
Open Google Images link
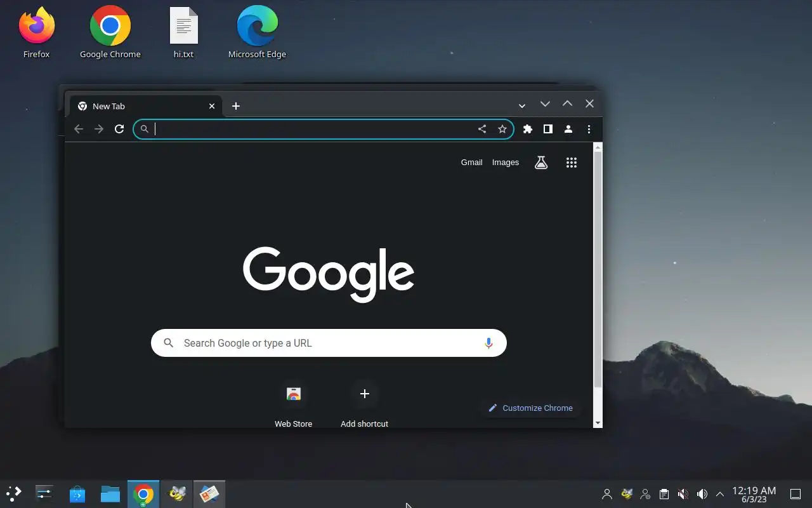506,163
